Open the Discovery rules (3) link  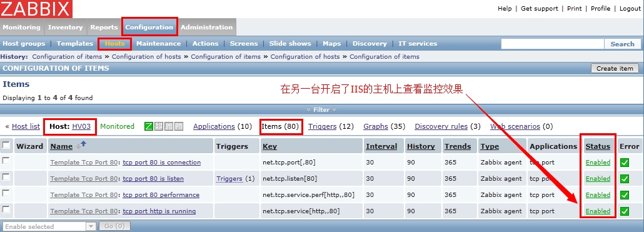click(x=441, y=126)
